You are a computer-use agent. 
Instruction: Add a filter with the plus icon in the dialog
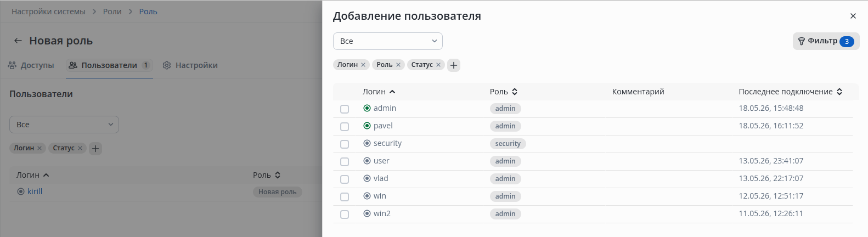(x=454, y=65)
